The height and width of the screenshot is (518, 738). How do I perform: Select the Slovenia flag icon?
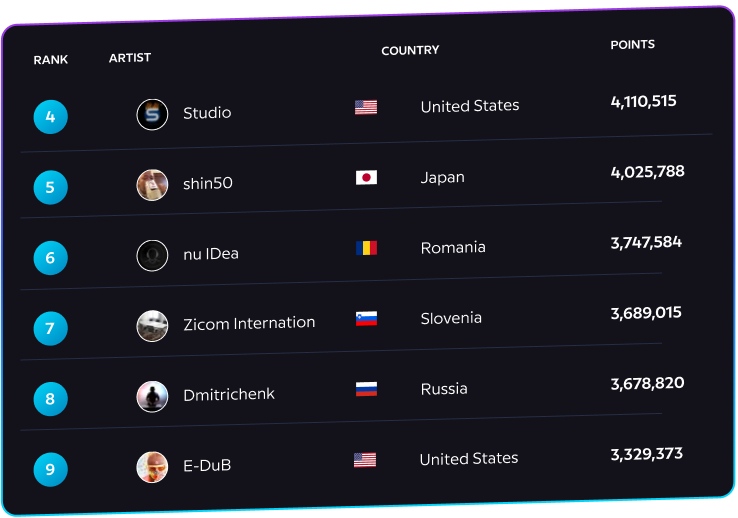click(366, 319)
